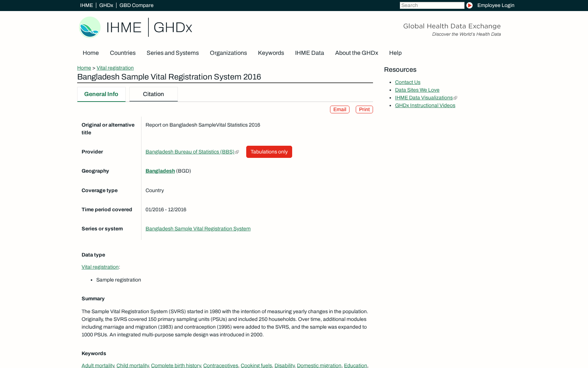Open IHME Data navigation item

click(309, 53)
